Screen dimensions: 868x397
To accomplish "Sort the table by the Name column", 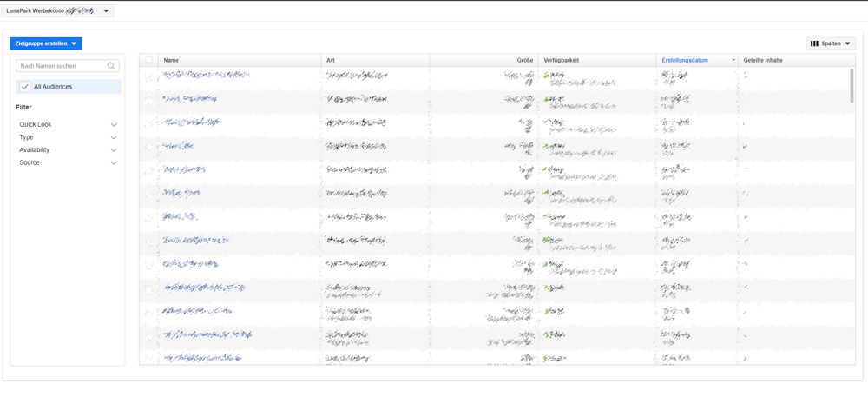I will tap(240, 60).
